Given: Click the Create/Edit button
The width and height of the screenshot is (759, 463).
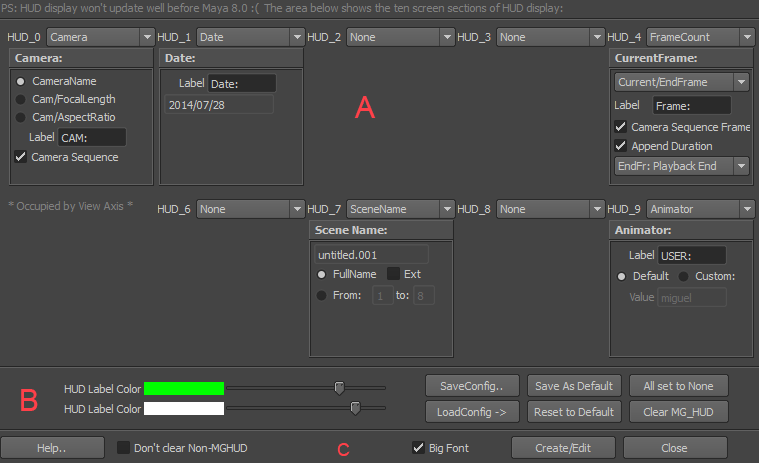Looking at the screenshot, I should 563,447.
